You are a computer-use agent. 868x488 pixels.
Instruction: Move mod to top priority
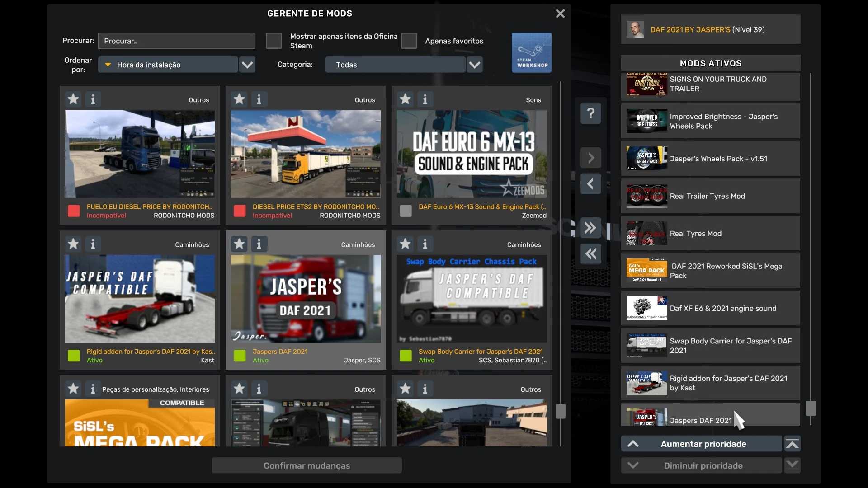coord(792,444)
